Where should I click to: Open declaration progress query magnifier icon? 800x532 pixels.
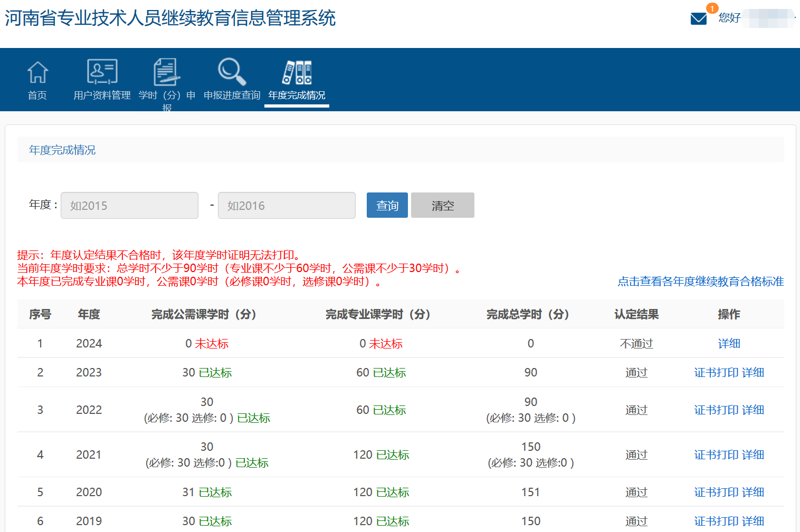click(232, 72)
